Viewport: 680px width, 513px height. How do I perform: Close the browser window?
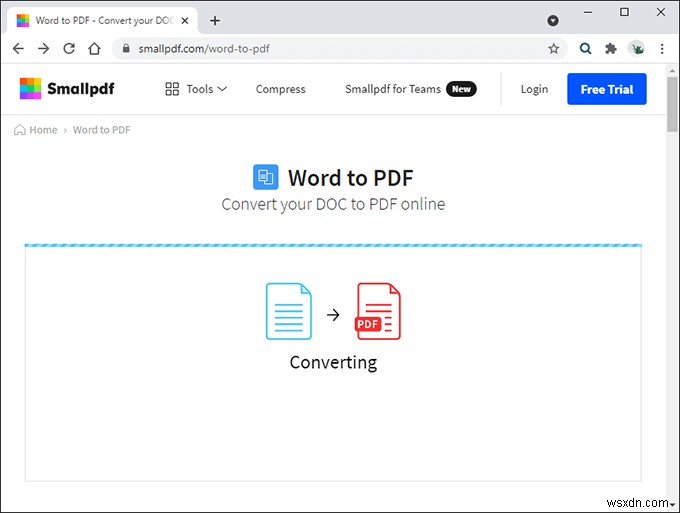coord(660,12)
